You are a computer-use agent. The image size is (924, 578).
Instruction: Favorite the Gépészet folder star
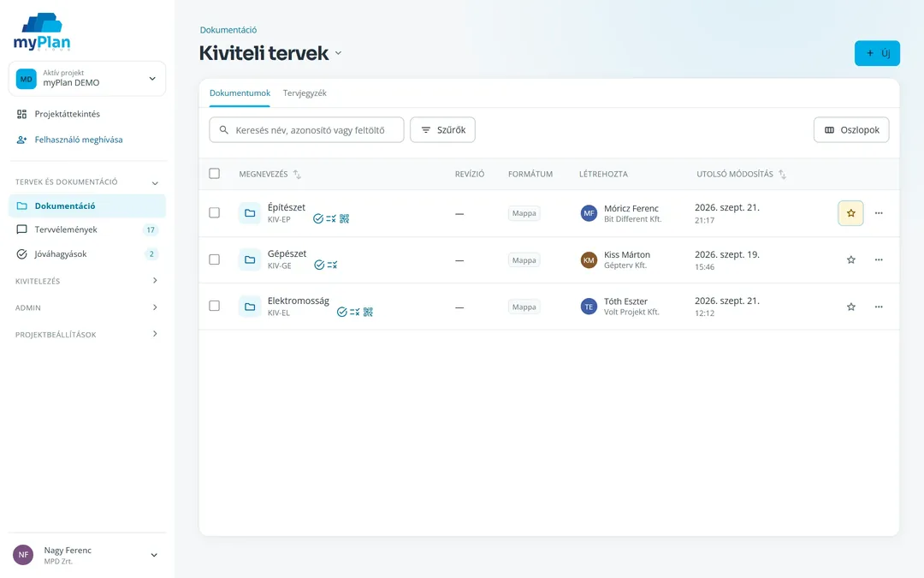point(850,259)
